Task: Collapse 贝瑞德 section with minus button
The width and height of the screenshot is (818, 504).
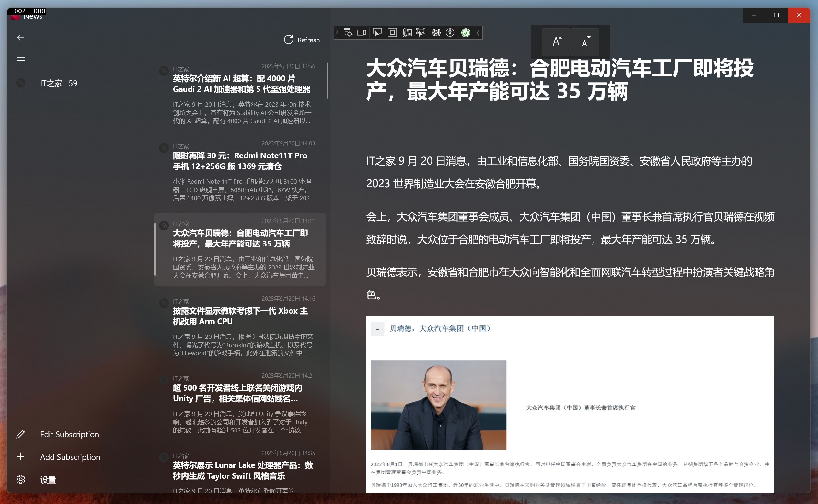Action: tap(377, 329)
